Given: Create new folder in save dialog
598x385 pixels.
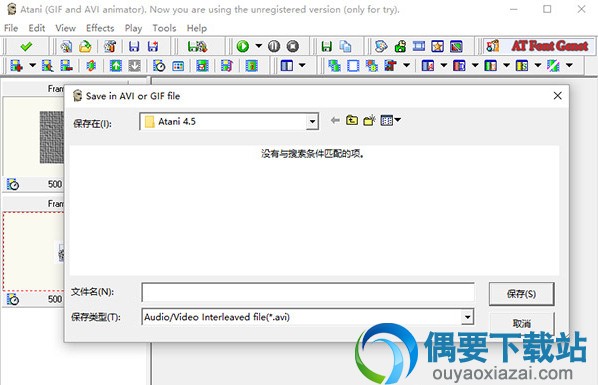Looking at the screenshot, I should click(x=369, y=121).
